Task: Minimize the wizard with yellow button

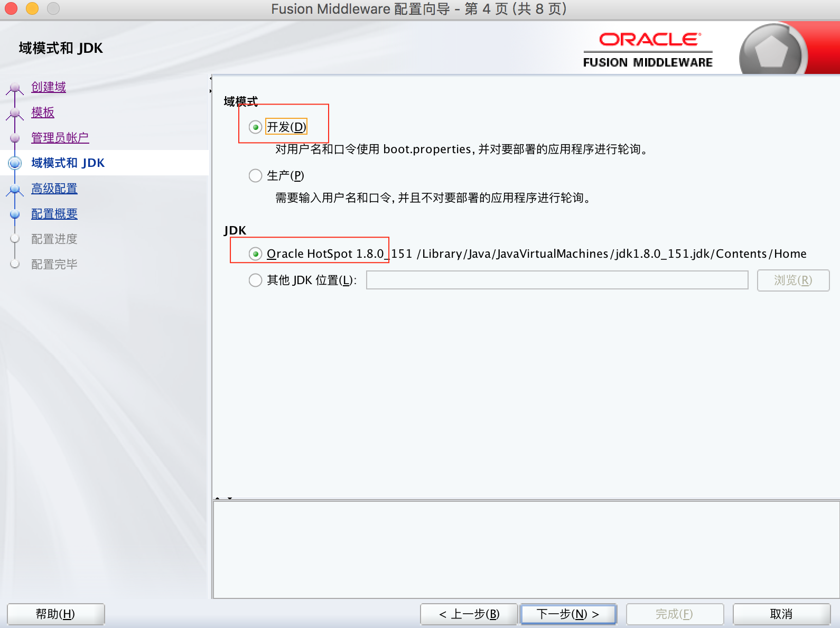Action: pyautogui.click(x=32, y=8)
